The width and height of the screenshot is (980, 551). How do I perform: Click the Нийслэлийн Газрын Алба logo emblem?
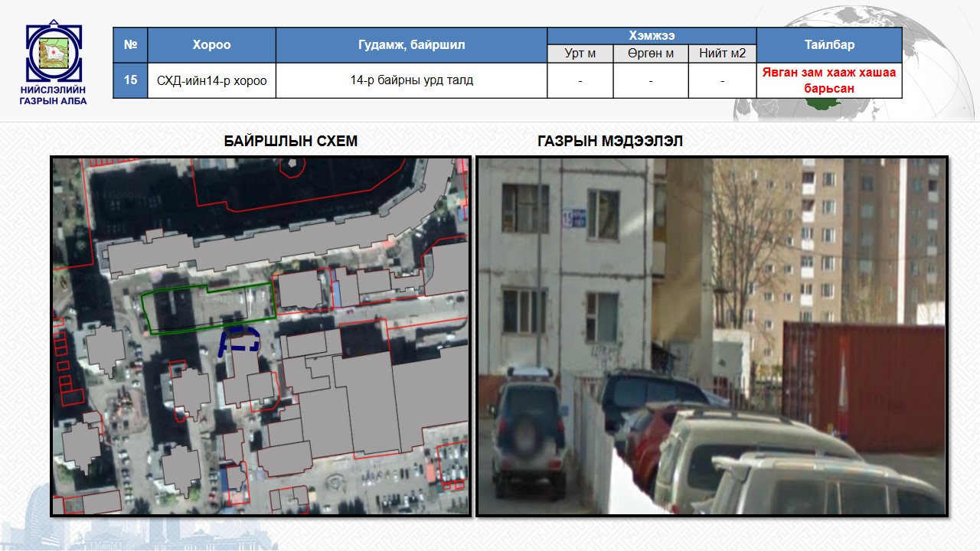click(54, 54)
